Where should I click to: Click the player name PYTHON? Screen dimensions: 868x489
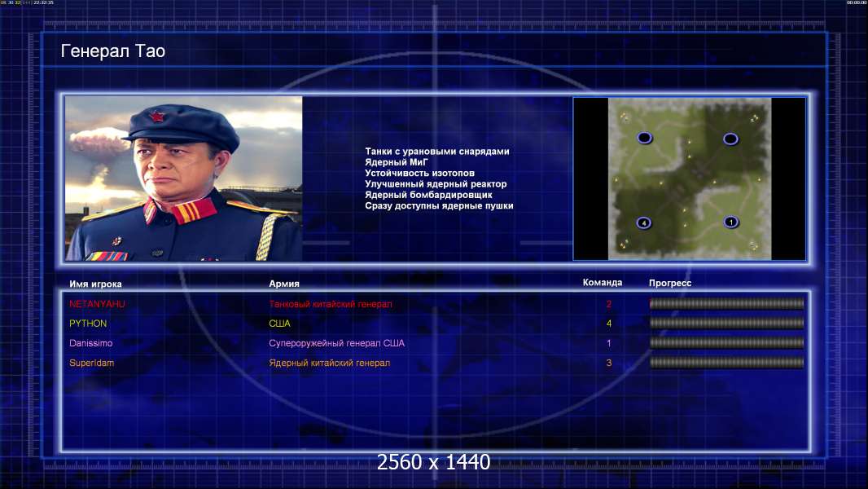click(87, 324)
